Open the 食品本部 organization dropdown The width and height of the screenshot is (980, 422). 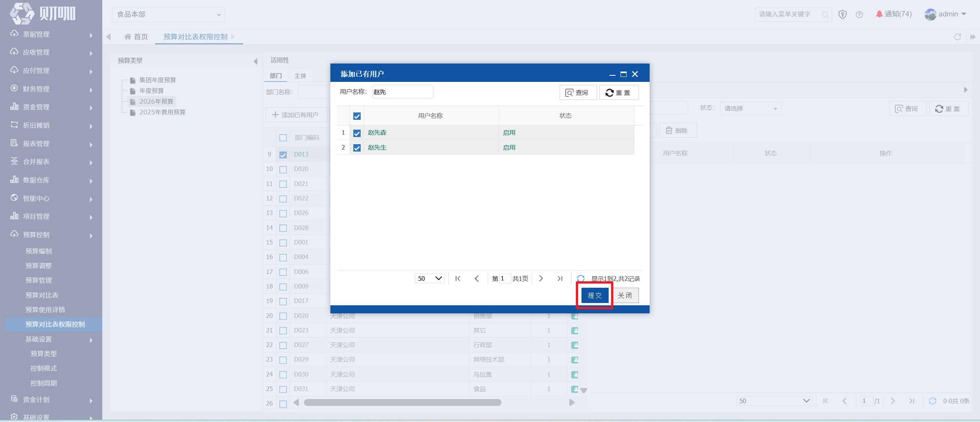168,15
